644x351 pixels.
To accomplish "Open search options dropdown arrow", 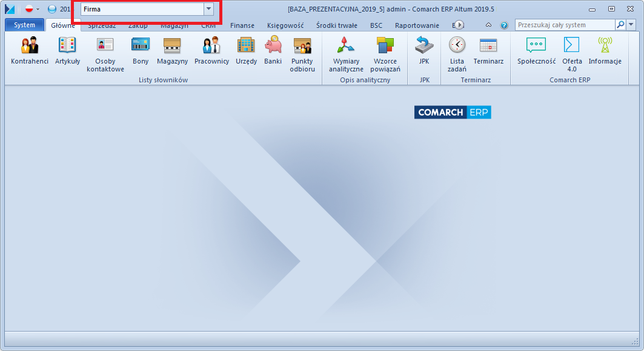I will pyautogui.click(x=631, y=25).
